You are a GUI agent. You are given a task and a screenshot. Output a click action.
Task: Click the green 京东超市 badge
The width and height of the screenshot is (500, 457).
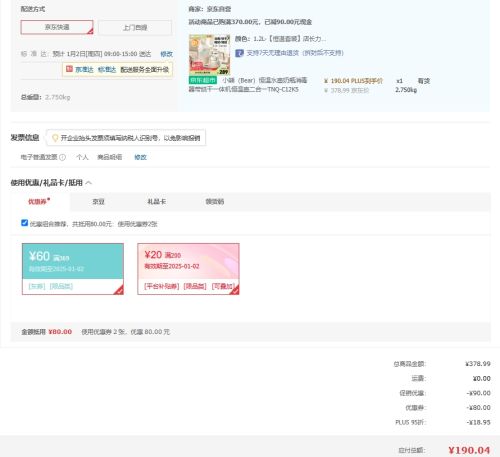click(203, 80)
